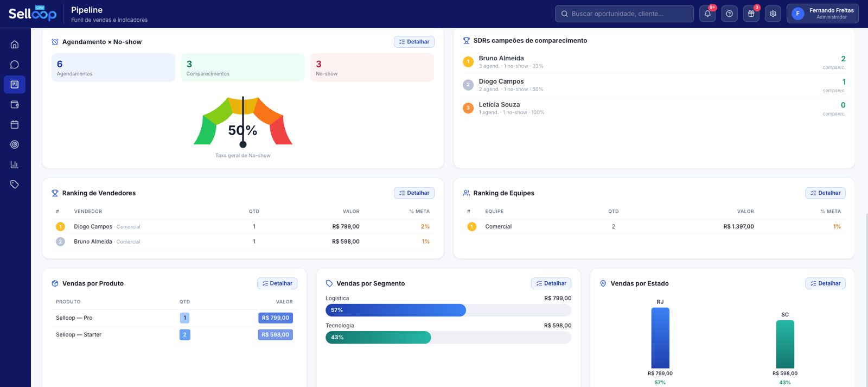This screenshot has width=868, height=387.
Task: Open Fernando Freitas profile menu
Action: tap(822, 14)
